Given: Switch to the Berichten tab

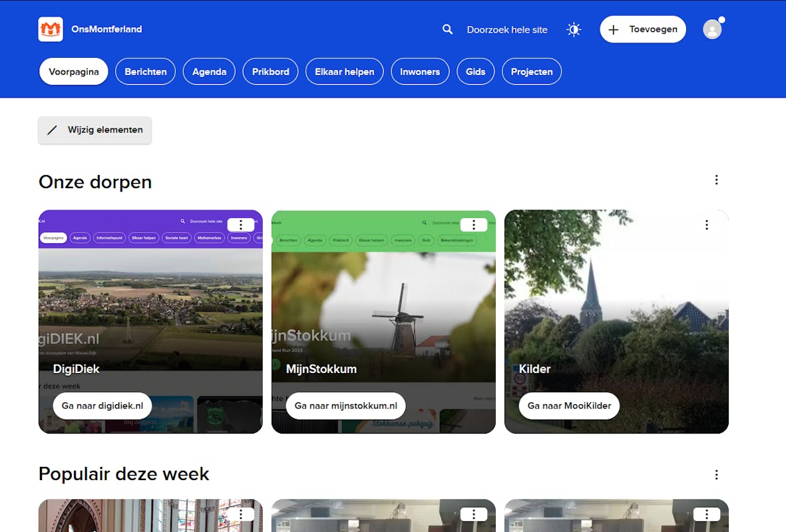Looking at the screenshot, I should (x=145, y=72).
